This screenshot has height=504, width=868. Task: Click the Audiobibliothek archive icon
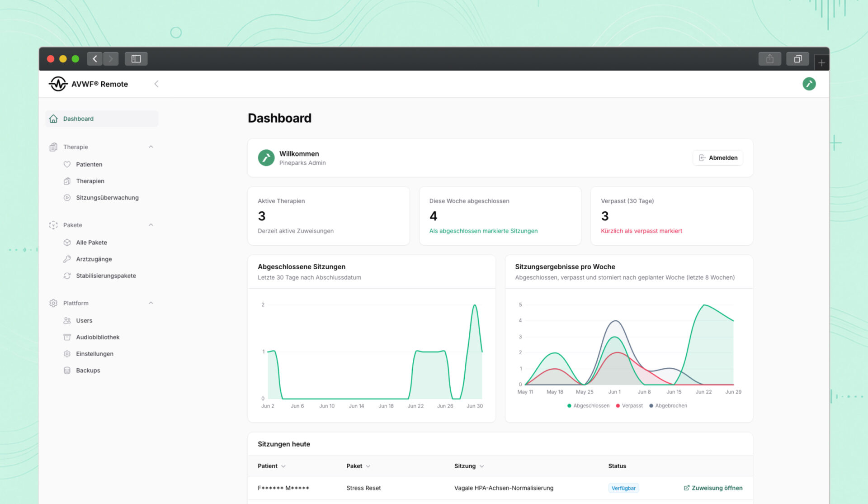(x=67, y=337)
